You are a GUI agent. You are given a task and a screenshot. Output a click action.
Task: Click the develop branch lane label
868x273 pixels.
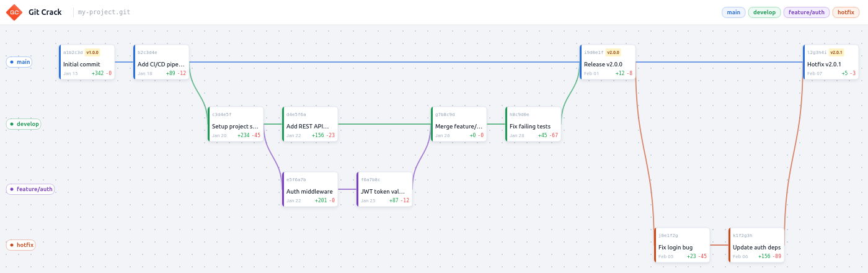tap(24, 124)
